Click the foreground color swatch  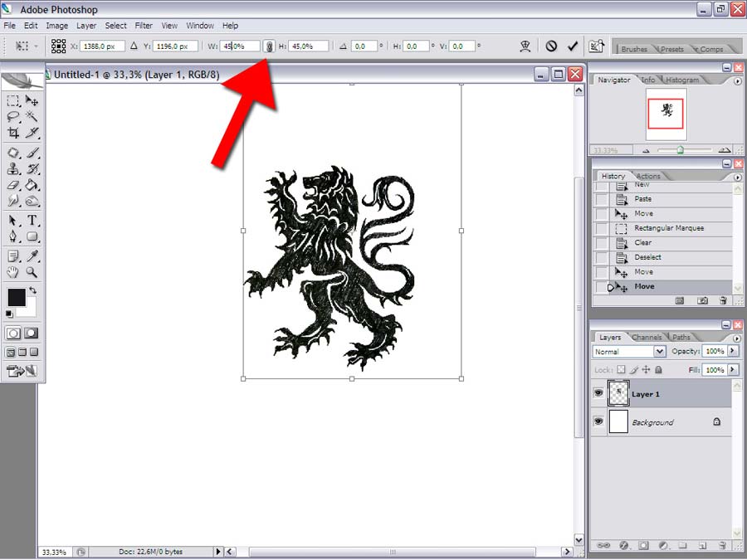pyautogui.click(x=17, y=297)
